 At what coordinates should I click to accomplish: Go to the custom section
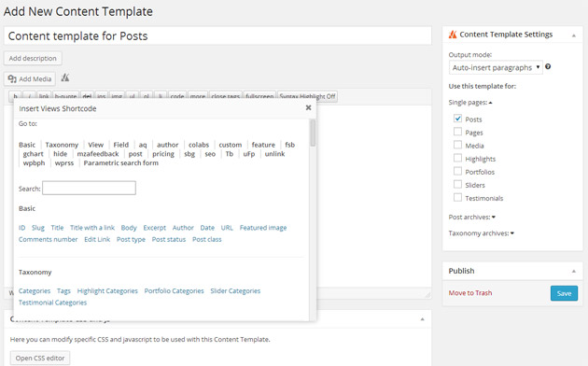(x=231, y=145)
